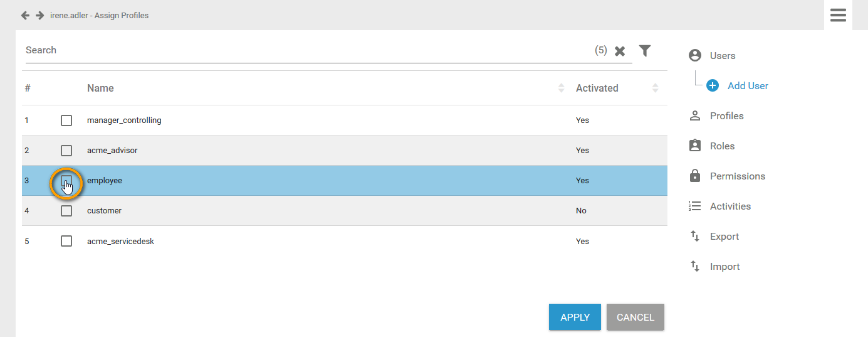Check the manager_controlling profile checkbox

66,120
